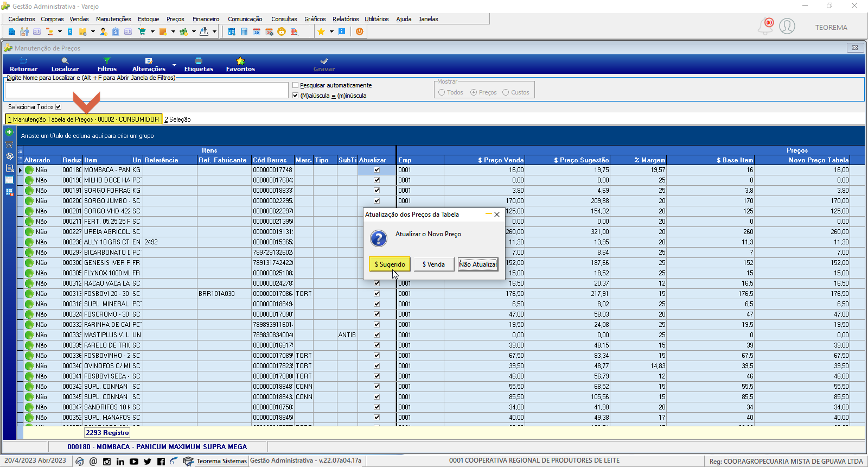Screen dimensions: 868x467
Task: Click the @ email icon in the status bar
Action: [x=93, y=462]
